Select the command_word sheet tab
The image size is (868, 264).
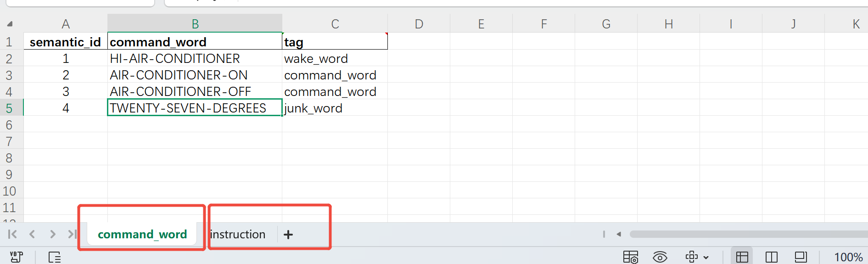tap(142, 235)
